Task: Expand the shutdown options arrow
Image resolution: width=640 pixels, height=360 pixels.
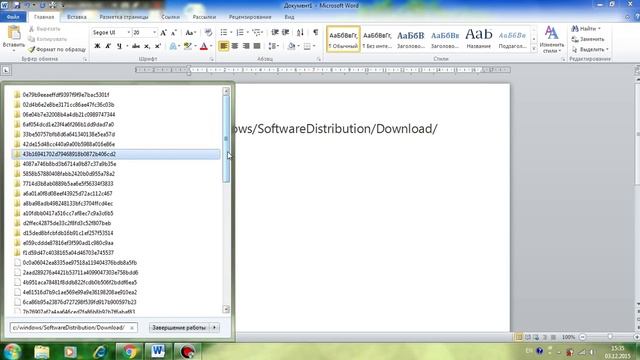Action: [215, 328]
